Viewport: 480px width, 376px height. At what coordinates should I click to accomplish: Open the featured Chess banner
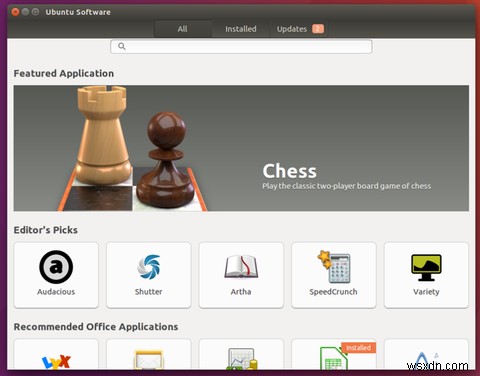pos(241,148)
